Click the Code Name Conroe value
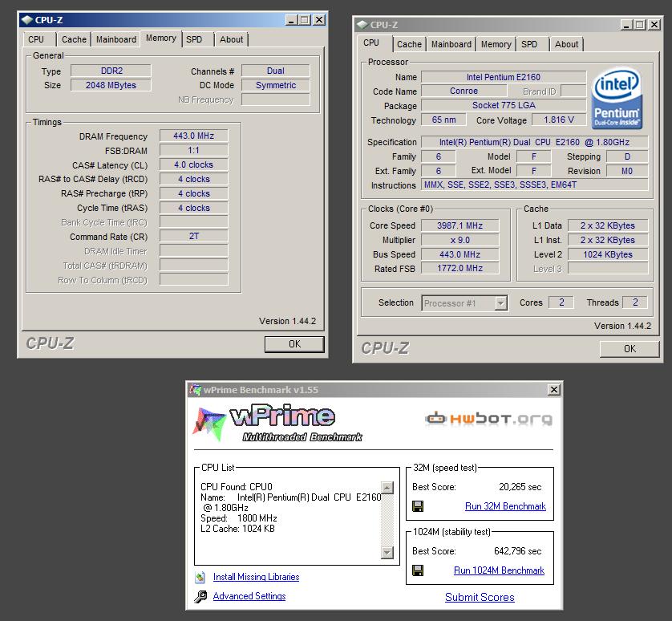 (464, 91)
